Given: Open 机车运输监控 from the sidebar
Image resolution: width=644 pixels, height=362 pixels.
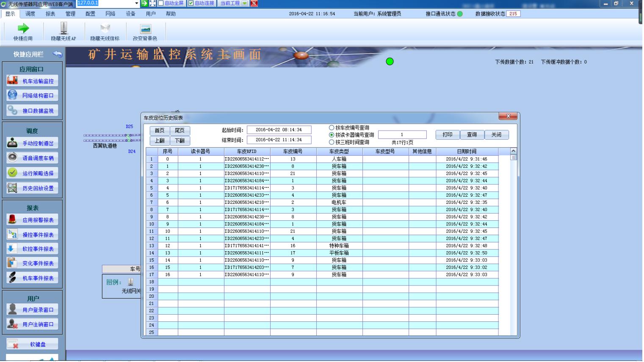Looking at the screenshot, I should [32, 81].
